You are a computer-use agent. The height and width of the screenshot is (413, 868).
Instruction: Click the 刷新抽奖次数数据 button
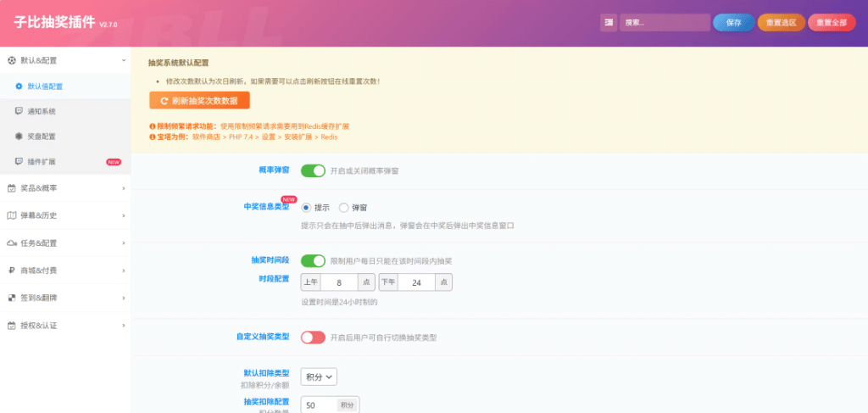point(199,101)
